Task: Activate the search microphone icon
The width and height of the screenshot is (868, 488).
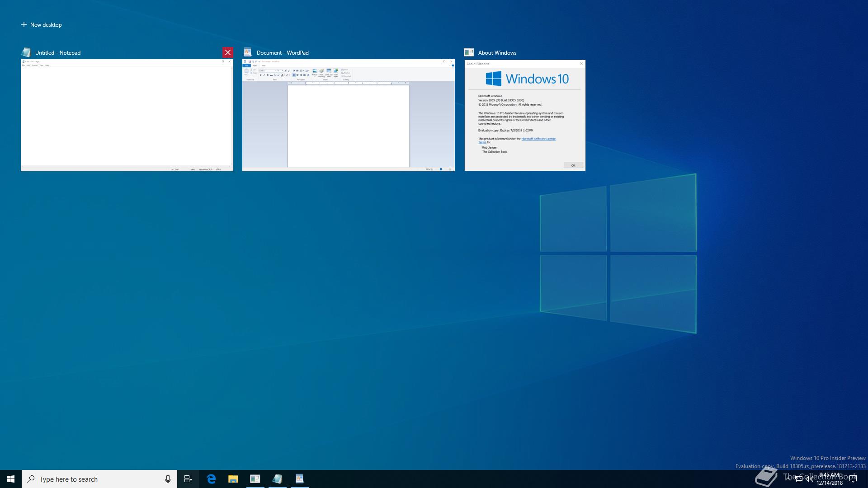Action: pyautogui.click(x=168, y=479)
